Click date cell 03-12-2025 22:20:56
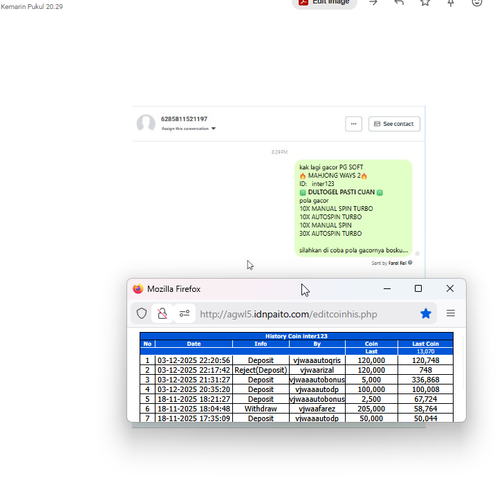 pos(194,360)
